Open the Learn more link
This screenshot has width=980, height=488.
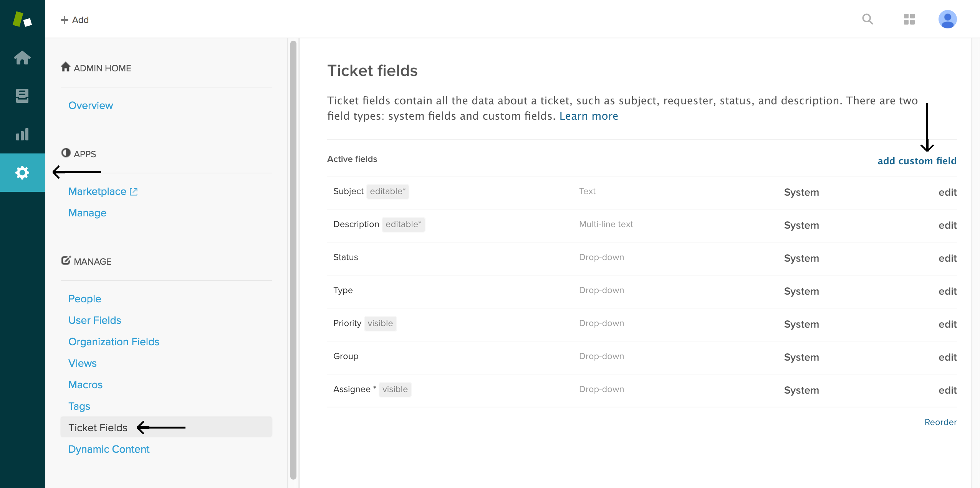point(588,116)
